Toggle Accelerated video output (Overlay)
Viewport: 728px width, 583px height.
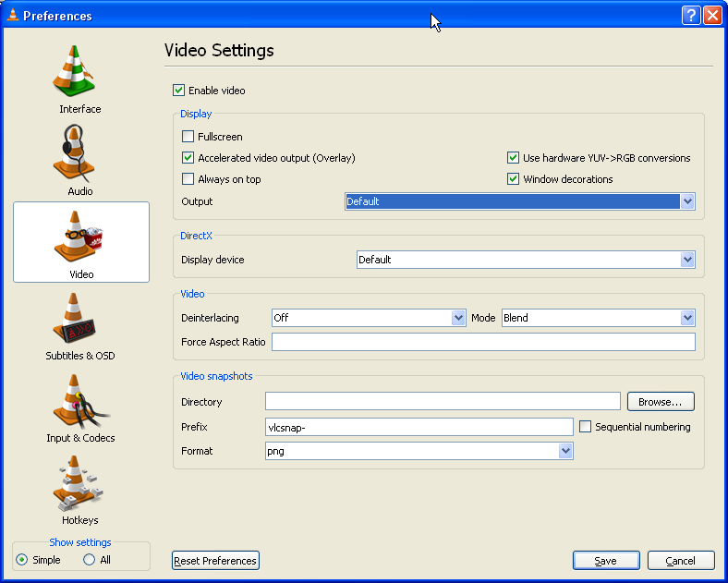click(188, 158)
